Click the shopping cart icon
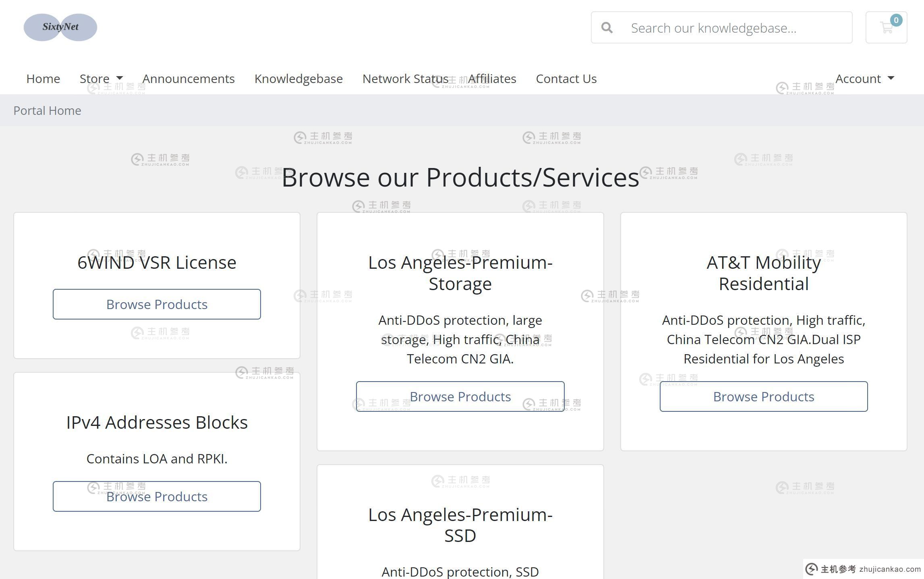This screenshot has width=924, height=579. pyautogui.click(x=887, y=27)
